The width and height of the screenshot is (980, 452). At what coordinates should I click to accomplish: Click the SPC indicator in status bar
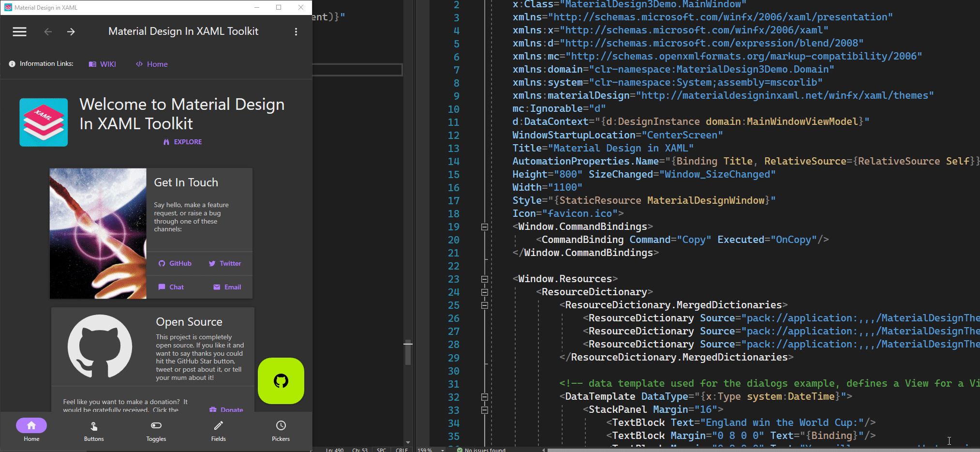coord(381,450)
